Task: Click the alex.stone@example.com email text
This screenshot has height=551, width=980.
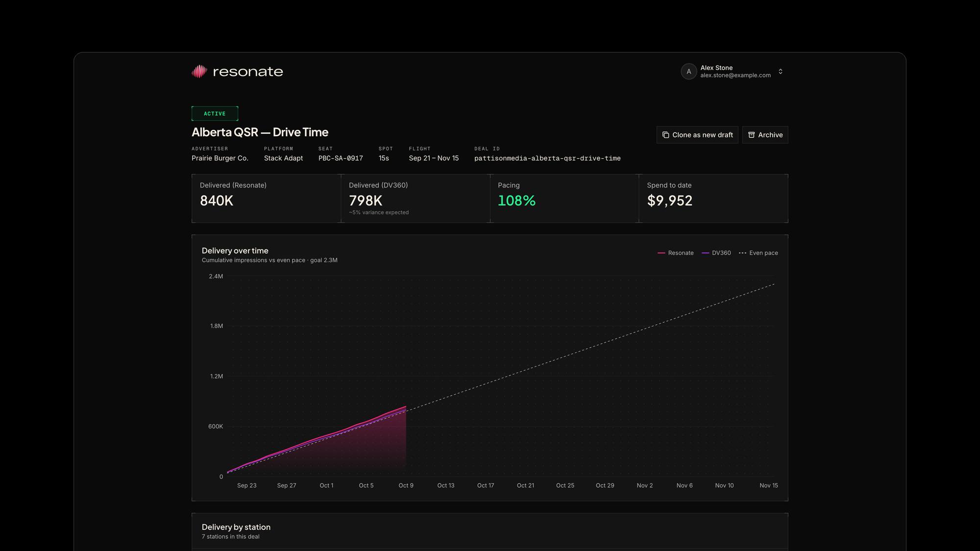Action: click(735, 75)
